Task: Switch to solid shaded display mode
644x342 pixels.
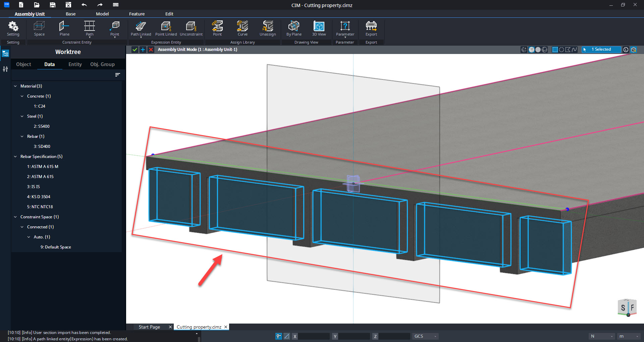Action: (538, 50)
